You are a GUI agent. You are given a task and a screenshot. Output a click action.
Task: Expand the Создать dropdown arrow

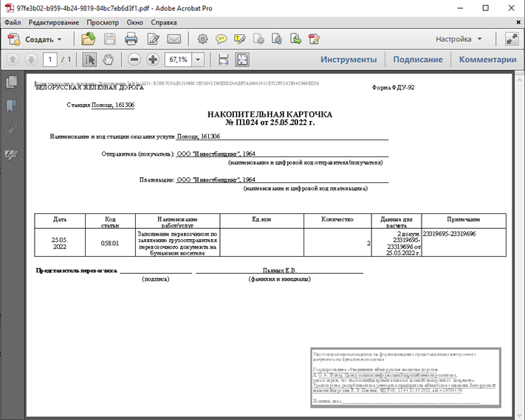[60, 39]
